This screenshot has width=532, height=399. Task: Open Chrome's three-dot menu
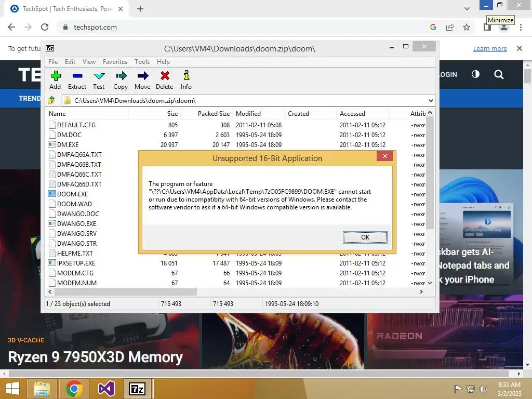click(x=521, y=27)
